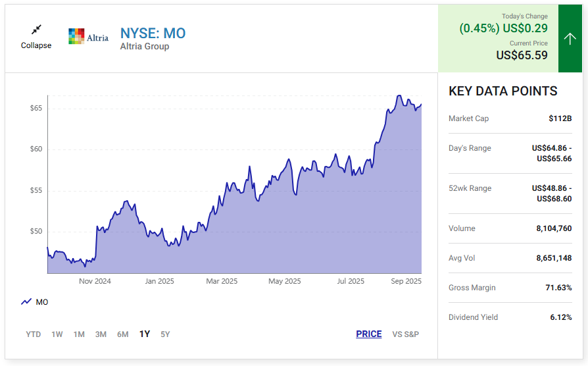588x366 pixels.
Task: Click the $60 y-axis label
Action: (x=36, y=149)
